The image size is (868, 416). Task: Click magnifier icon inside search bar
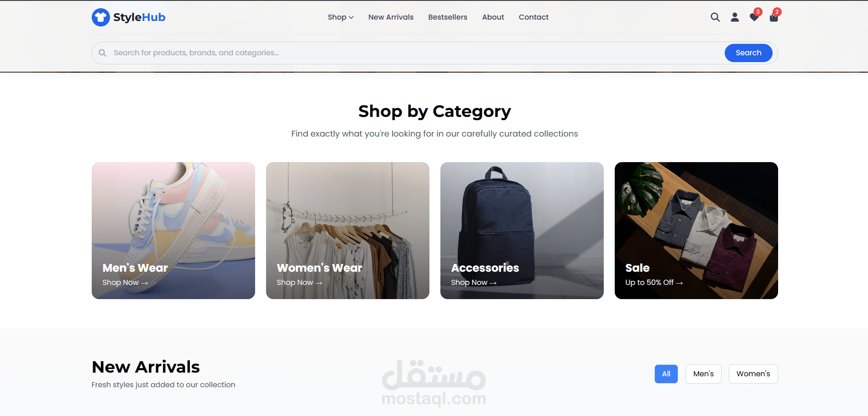103,53
